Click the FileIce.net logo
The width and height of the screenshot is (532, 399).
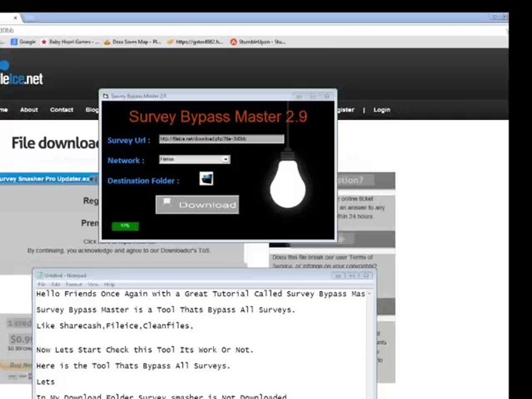(x=21, y=74)
